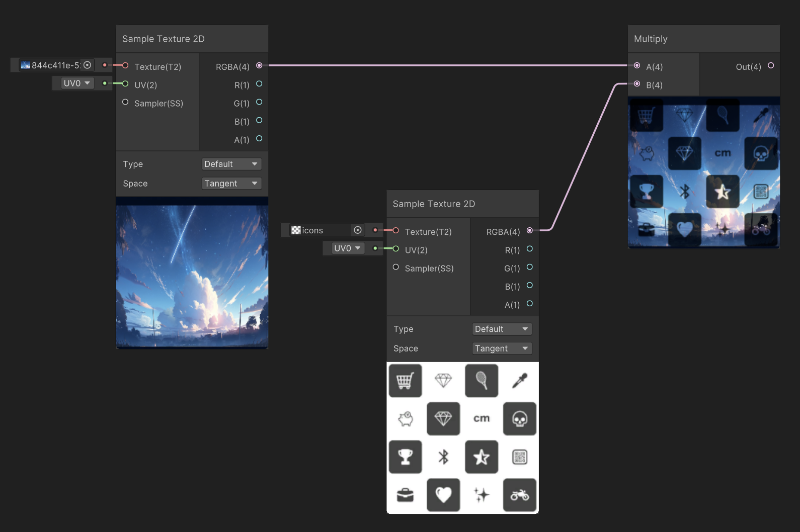Click first node's Texture(T2) input port
This screenshot has height=532, width=800.
pos(125,65)
